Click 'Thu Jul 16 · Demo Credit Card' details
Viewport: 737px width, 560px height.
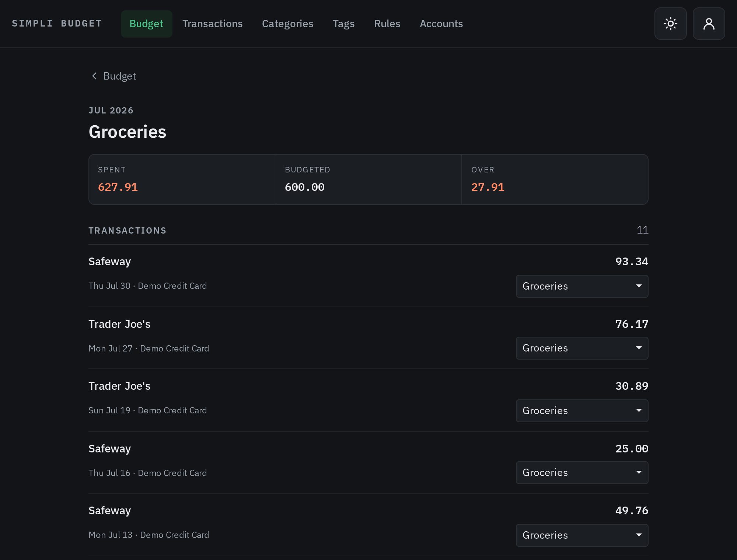pos(147,473)
